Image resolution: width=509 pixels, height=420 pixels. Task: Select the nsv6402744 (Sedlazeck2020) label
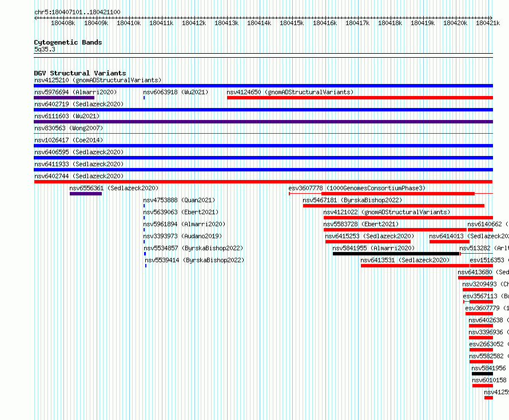[79, 176]
